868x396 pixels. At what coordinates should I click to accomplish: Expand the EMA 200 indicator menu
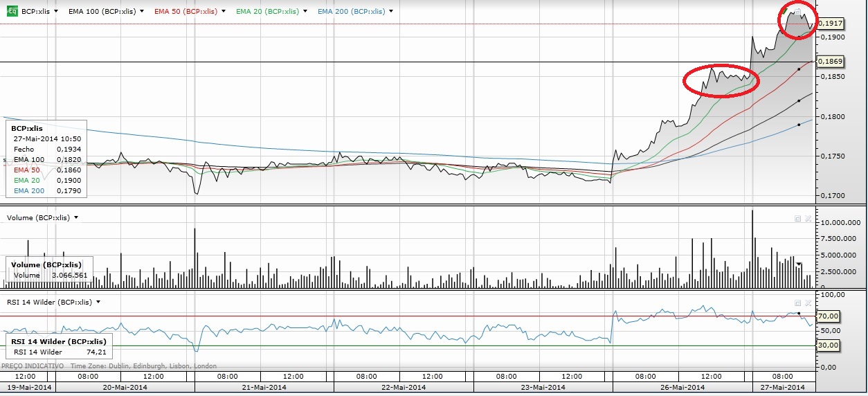click(391, 12)
